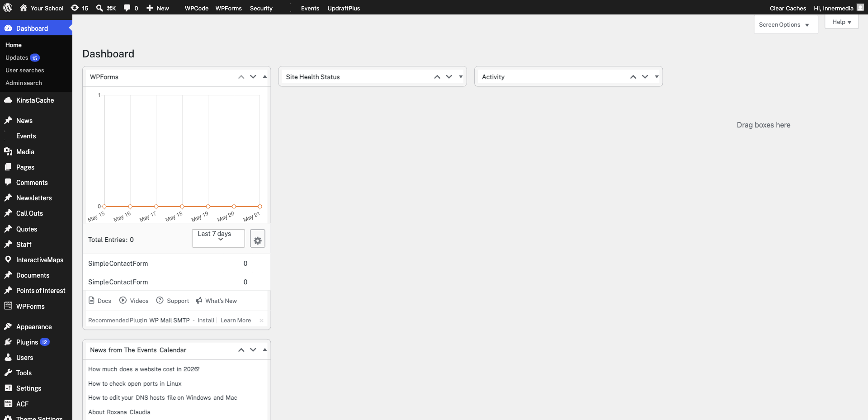The image size is (868, 420).
Task: Open the Security admin bar menu
Action: pyautogui.click(x=261, y=8)
